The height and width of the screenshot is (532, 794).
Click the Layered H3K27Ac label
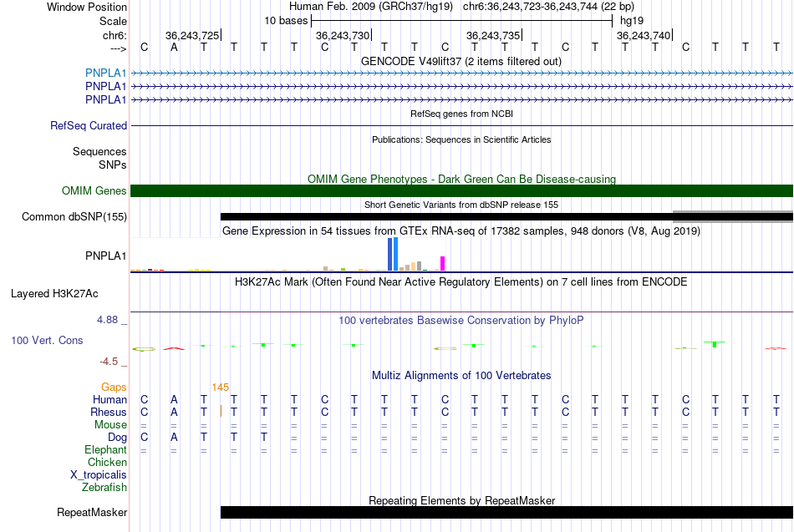tap(54, 294)
